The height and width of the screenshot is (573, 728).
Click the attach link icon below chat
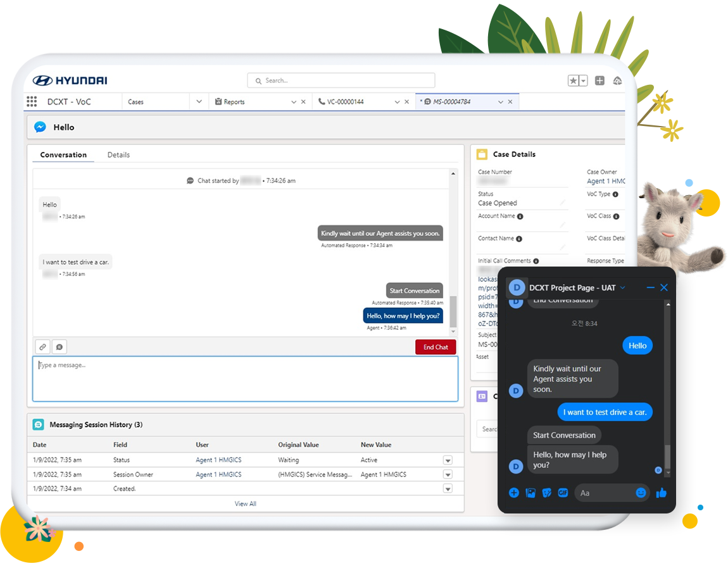click(x=42, y=347)
